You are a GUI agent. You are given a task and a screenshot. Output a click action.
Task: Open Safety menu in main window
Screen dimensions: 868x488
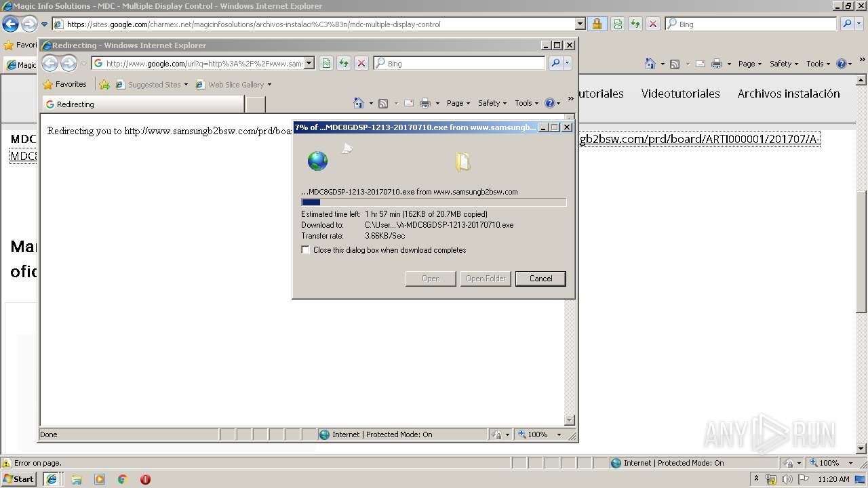click(784, 64)
